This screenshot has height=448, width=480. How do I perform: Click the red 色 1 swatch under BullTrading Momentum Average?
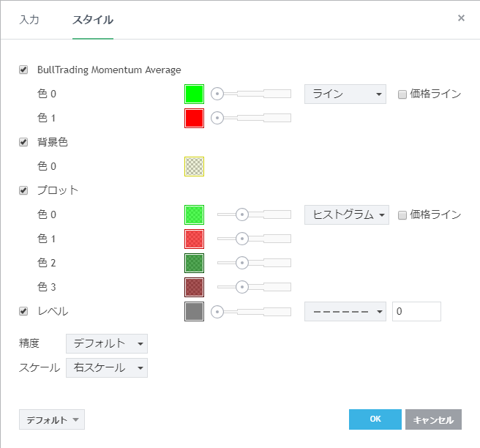(194, 118)
